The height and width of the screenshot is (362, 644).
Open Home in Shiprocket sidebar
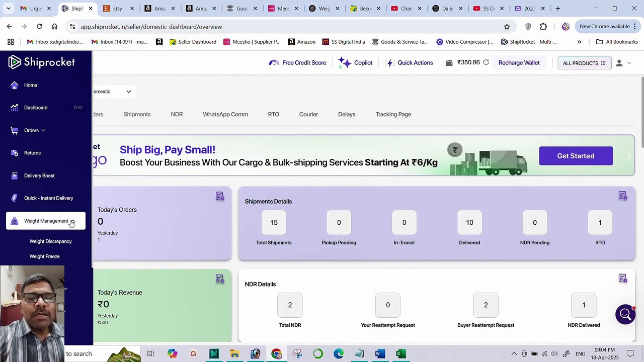pos(30,85)
